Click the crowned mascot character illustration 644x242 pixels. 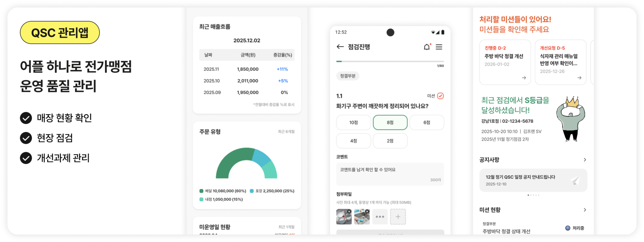coord(571,119)
